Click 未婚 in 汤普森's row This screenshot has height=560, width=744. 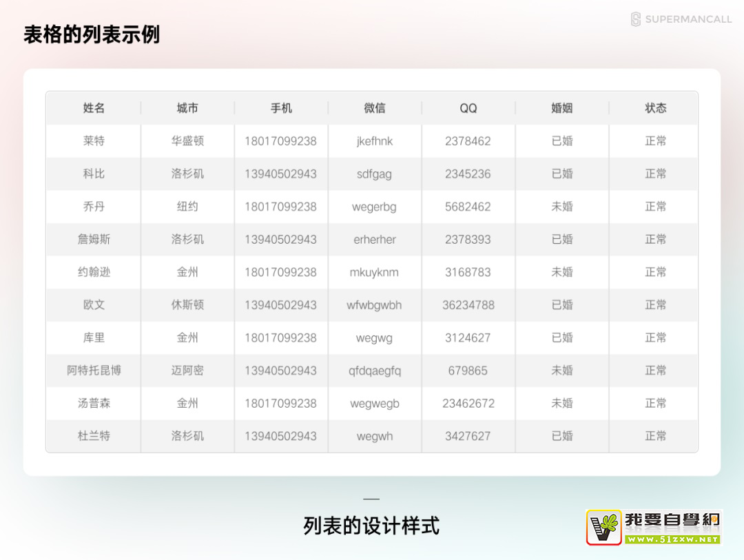point(562,403)
